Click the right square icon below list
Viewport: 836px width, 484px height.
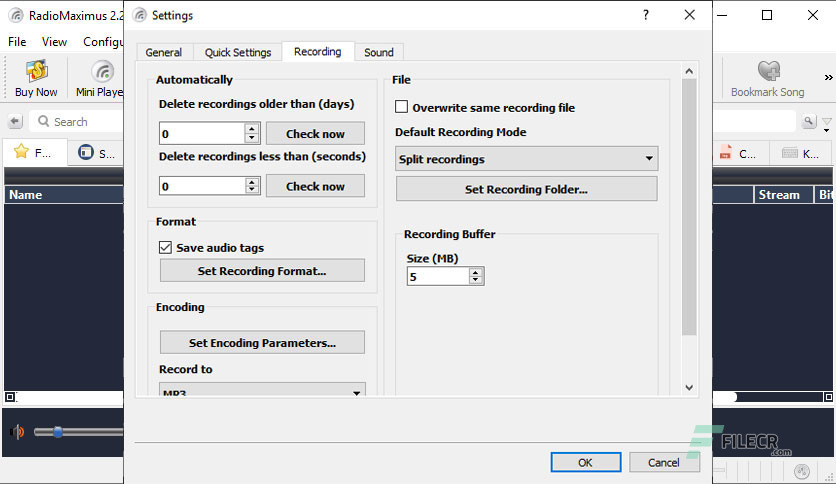[x=828, y=397]
